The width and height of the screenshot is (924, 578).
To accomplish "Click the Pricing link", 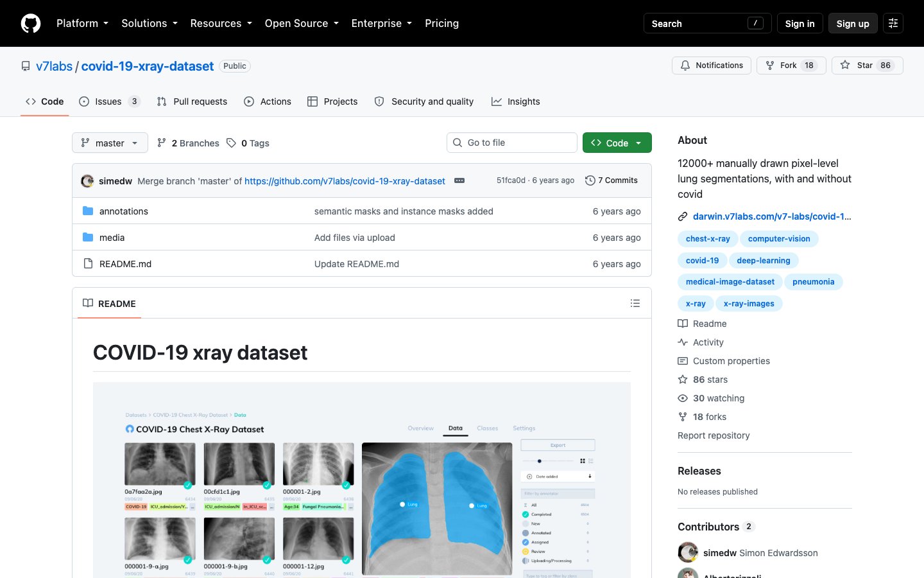I will pos(442,23).
